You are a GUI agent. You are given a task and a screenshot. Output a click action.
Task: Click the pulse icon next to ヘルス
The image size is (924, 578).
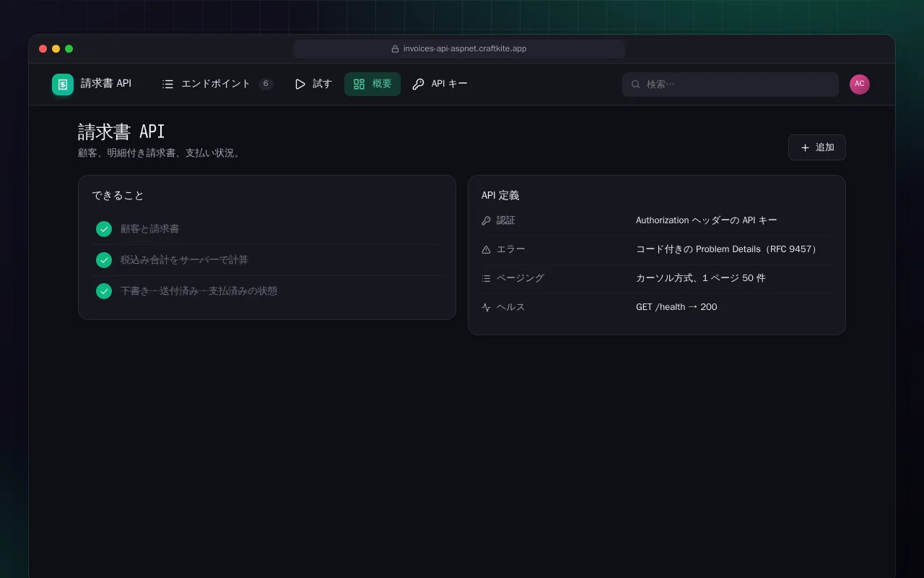click(x=486, y=307)
